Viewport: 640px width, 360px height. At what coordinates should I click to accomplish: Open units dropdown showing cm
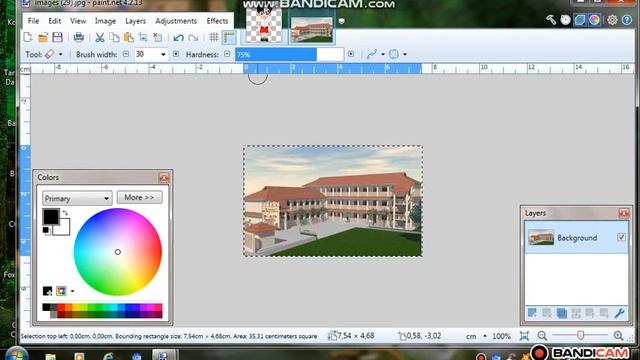[476, 336]
